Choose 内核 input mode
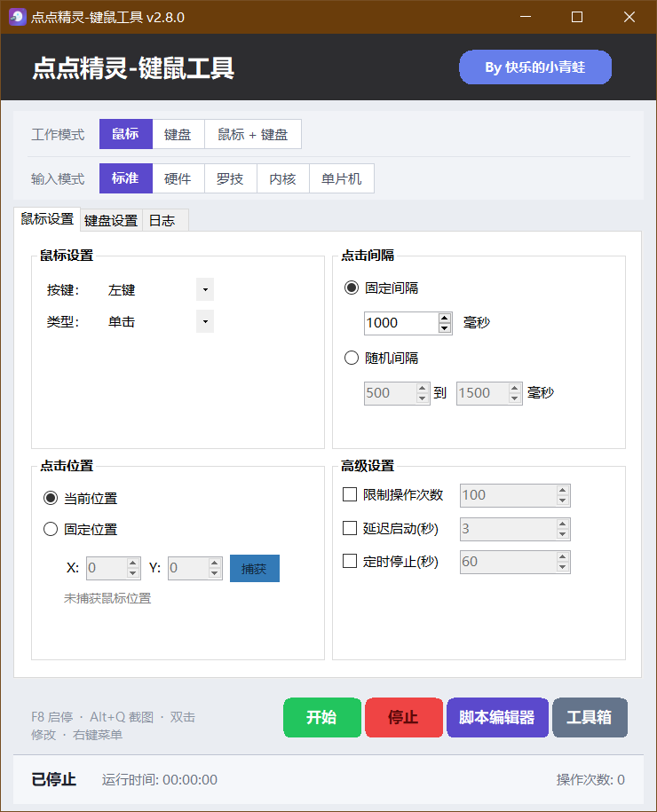The image size is (657, 812). 283,178
